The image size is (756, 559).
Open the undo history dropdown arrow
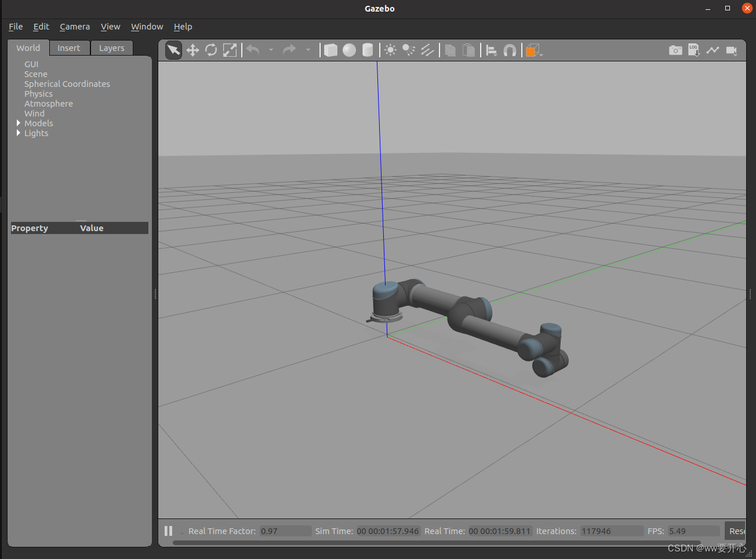(x=271, y=50)
